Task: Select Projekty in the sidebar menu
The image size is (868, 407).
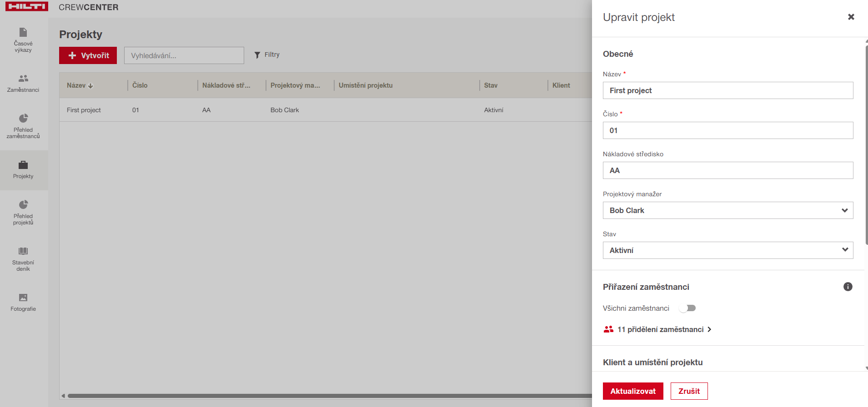Action: [x=23, y=170]
